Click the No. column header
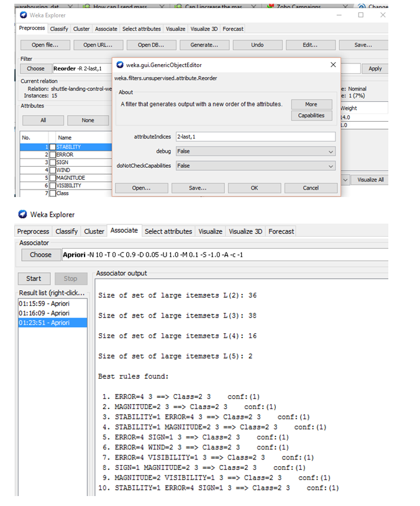 click(x=34, y=138)
